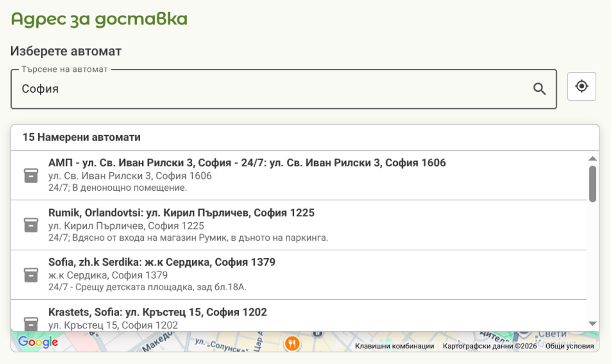Click locker icon beside Rumik, Orlandovtsi
Screen dimensions: 612x364
(31, 225)
